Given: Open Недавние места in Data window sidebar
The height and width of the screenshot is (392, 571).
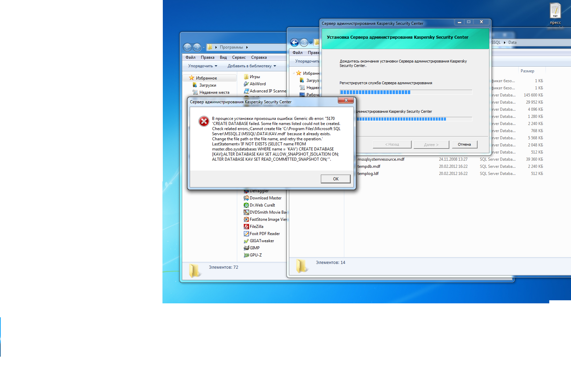Looking at the screenshot, I should point(309,88).
